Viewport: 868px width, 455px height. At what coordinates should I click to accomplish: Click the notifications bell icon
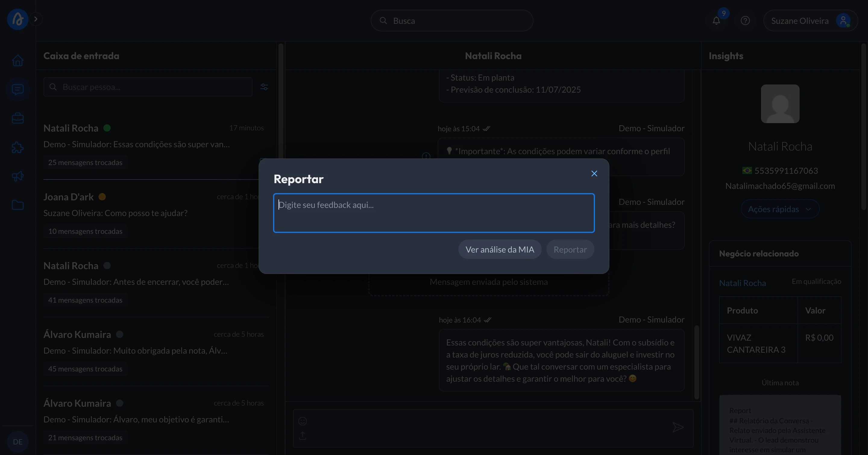716,21
